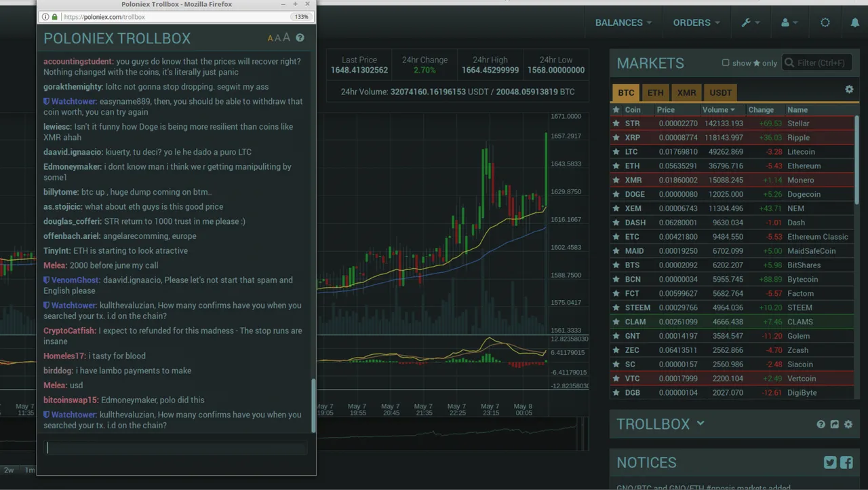Toggle the light/dark theme sun icon
This screenshot has width=868, height=490.
point(825,22)
